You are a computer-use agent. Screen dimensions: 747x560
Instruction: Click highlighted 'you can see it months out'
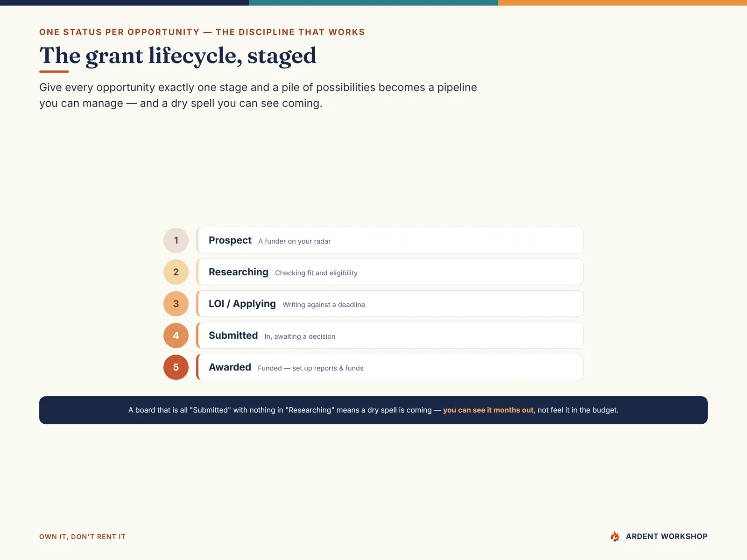488,410
